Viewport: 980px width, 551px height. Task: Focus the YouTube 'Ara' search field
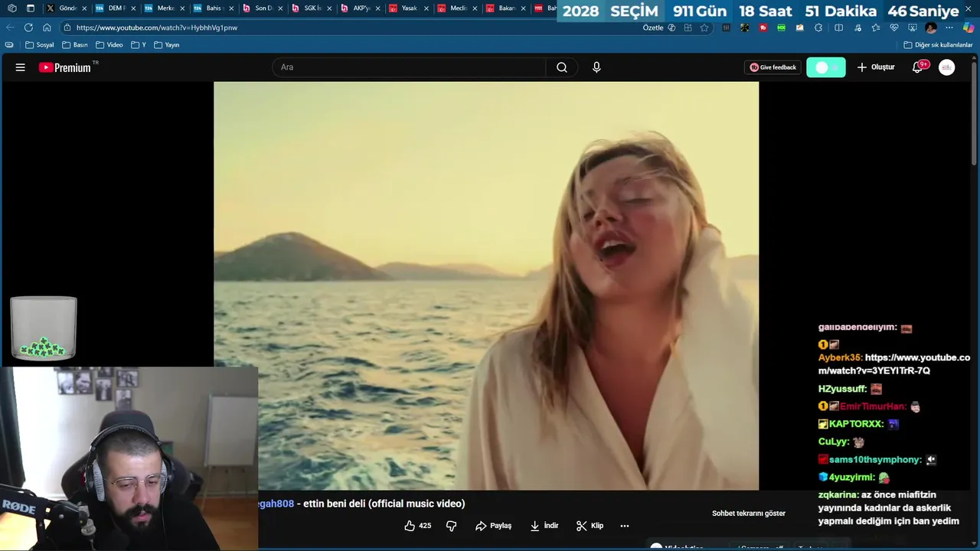point(409,67)
